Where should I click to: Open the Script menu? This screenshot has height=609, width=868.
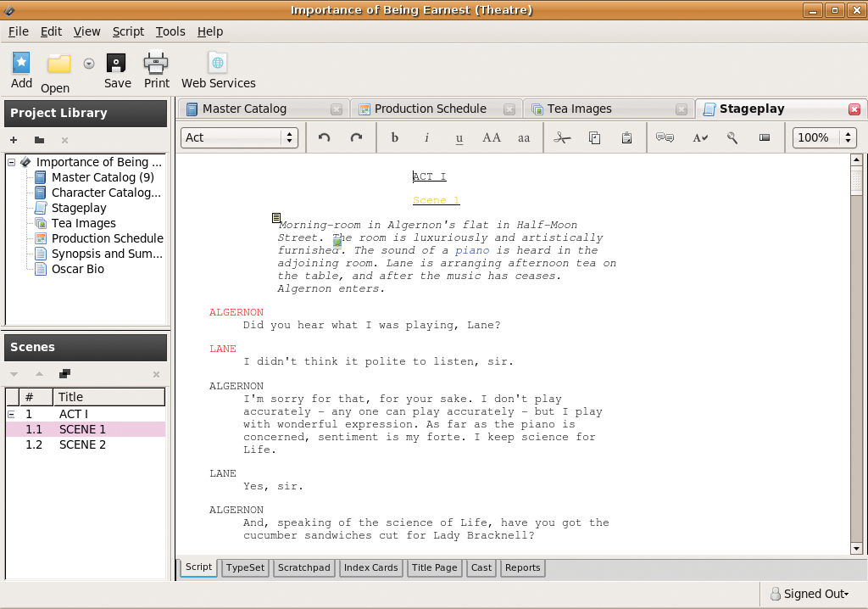129,31
